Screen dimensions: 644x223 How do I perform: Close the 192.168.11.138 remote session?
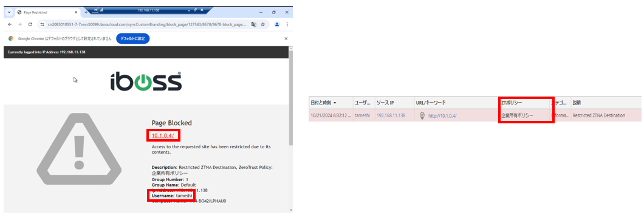[202, 10]
